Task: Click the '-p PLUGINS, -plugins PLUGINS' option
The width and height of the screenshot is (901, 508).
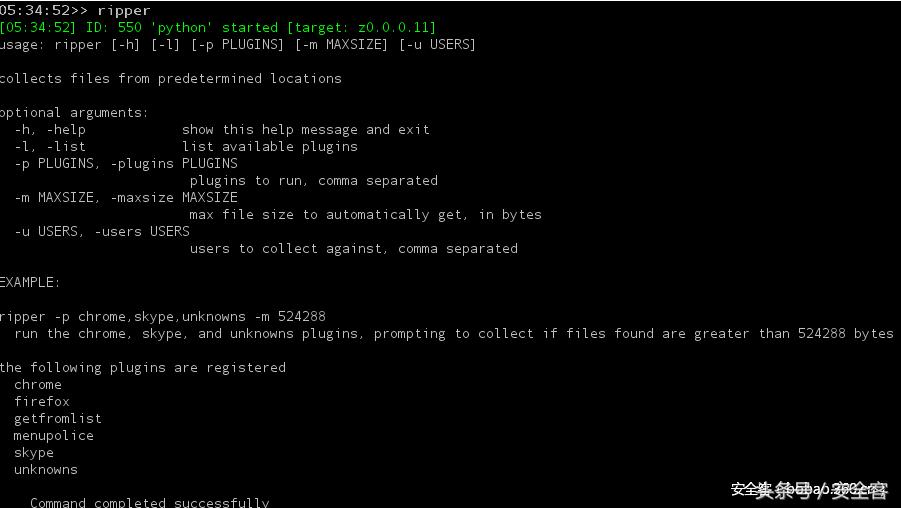Action: pos(126,163)
